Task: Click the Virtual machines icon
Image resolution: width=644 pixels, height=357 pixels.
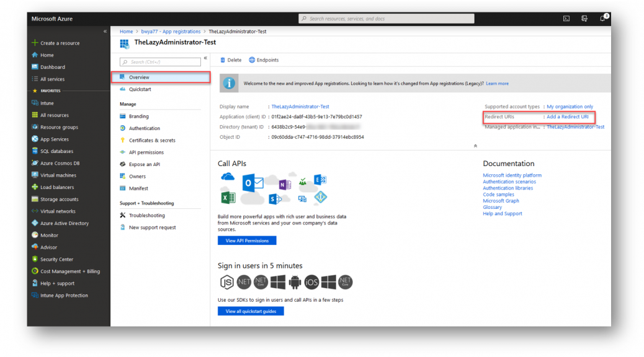Action: tap(35, 175)
